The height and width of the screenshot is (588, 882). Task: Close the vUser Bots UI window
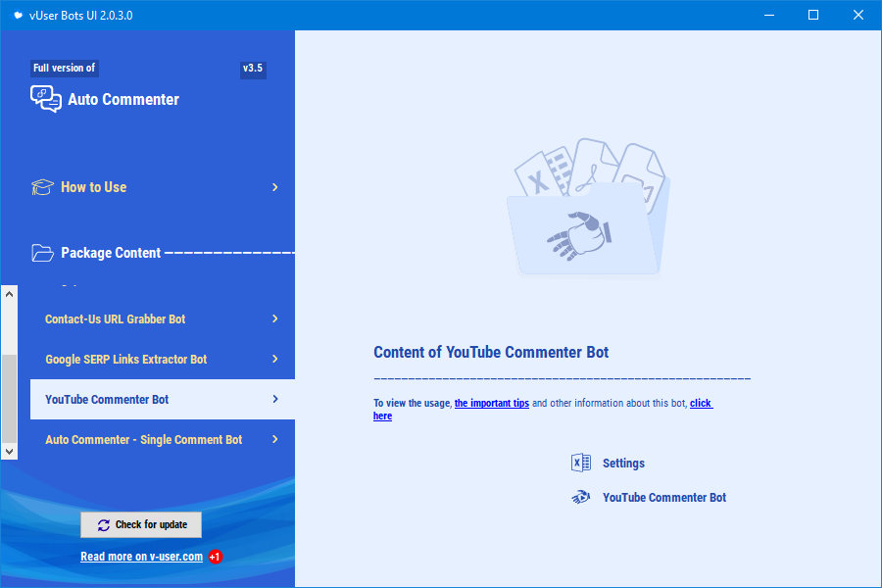coord(858,16)
